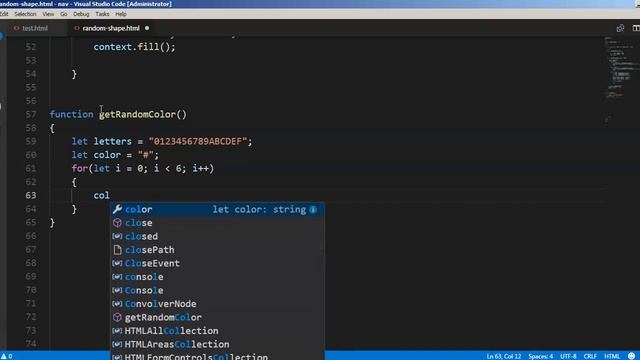Viewport: 640px width, 360px height.
Task: Choose the capitalized 'Console' suggestion
Action: click(x=218, y=290)
